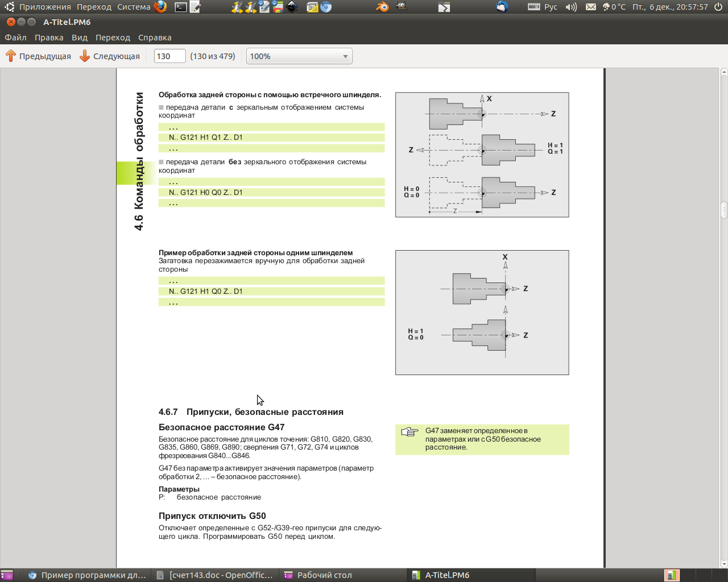Open the Переход menu in the viewer
This screenshot has height=582, width=728.
click(x=113, y=38)
